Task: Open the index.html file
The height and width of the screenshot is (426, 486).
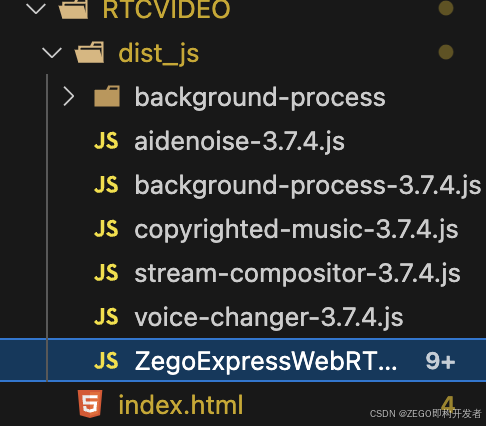Action: point(181,405)
